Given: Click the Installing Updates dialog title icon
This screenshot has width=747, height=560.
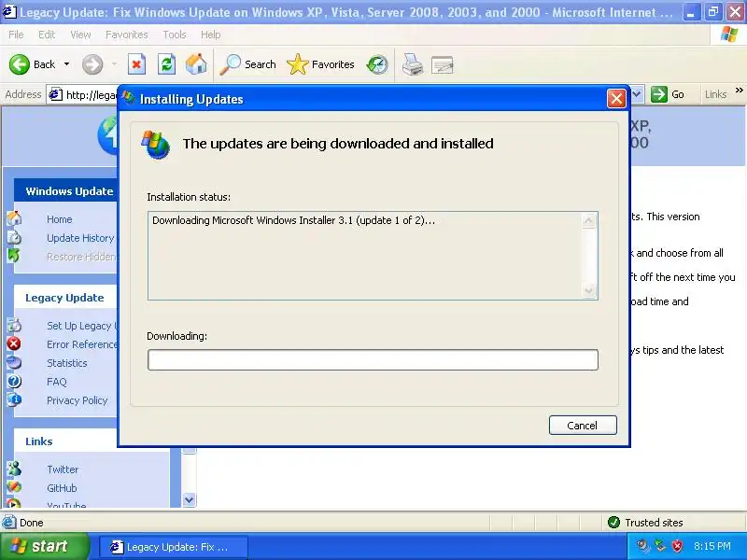Looking at the screenshot, I should click(x=128, y=98).
